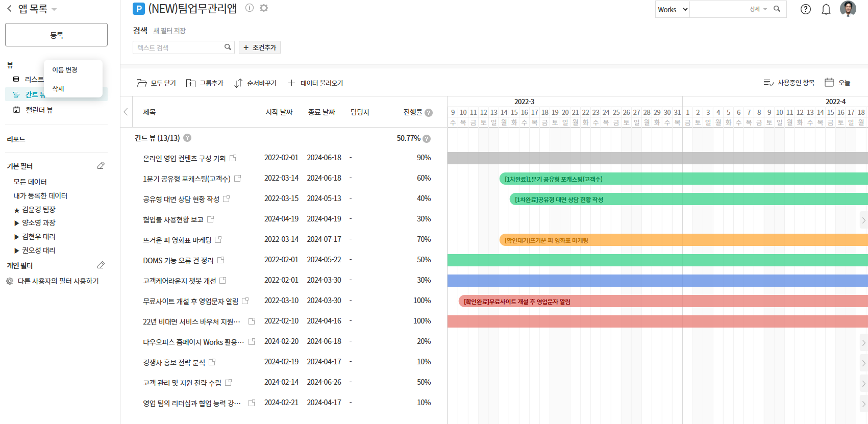The width and height of the screenshot is (868, 424).
Task: Open 앱 목록 dropdown arrow
Action: (54, 9)
